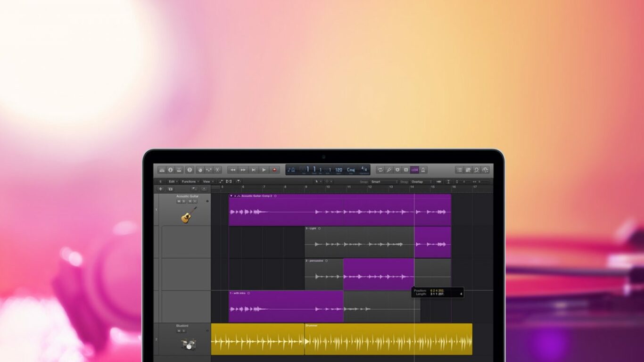Image resolution: width=644 pixels, height=362 pixels.
Task: Open the Tuner tuning fork icon
Action: pos(389,170)
